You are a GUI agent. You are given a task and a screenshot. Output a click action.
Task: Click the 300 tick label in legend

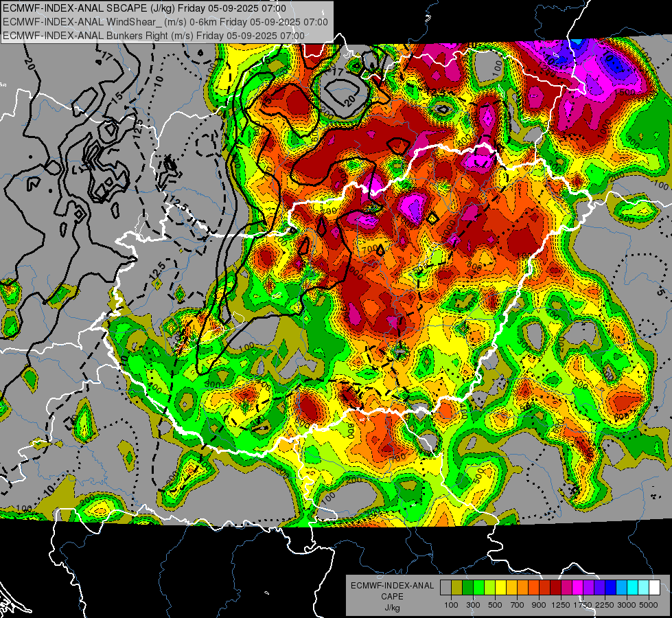[x=473, y=605]
